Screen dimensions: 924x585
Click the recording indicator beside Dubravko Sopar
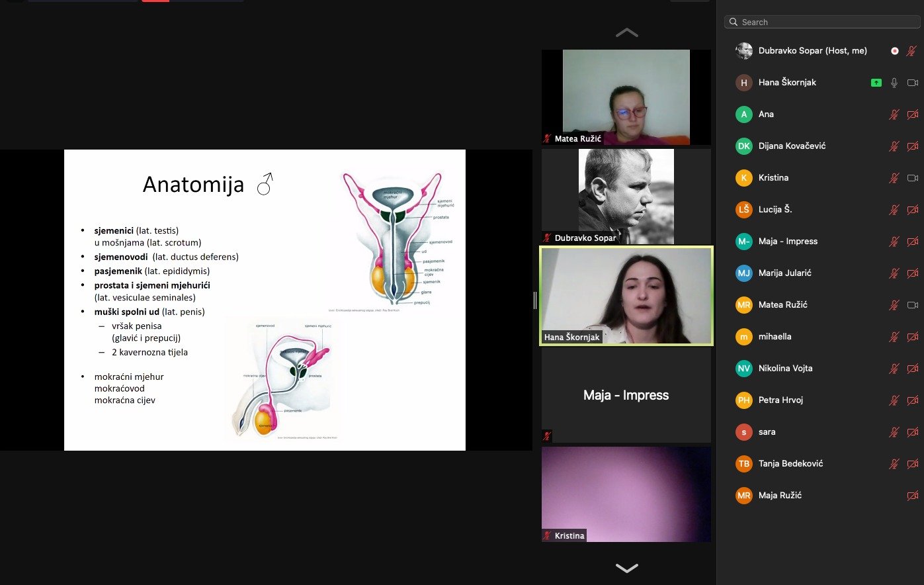pyautogui.click(x=894, y=51)
